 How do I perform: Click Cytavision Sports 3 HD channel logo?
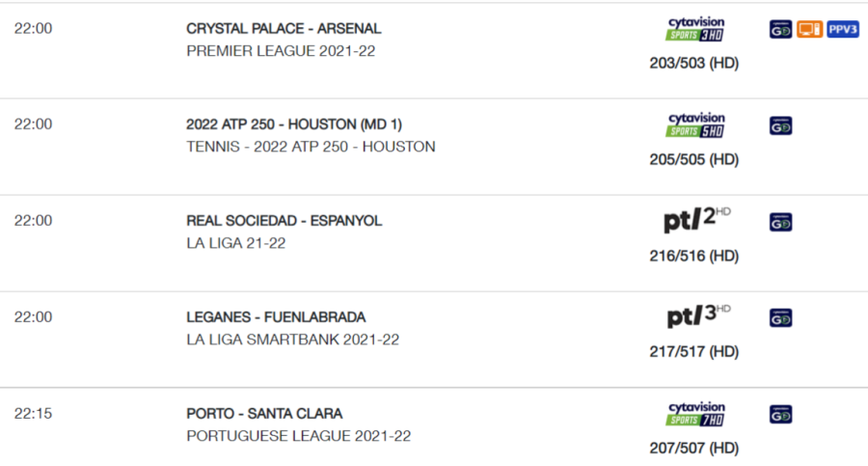pyautogui.click(x=695, y=29)
